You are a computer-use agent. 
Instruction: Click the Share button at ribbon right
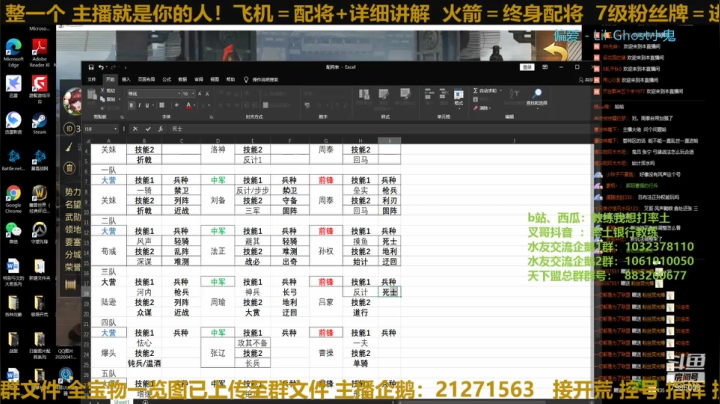(586, 80)
